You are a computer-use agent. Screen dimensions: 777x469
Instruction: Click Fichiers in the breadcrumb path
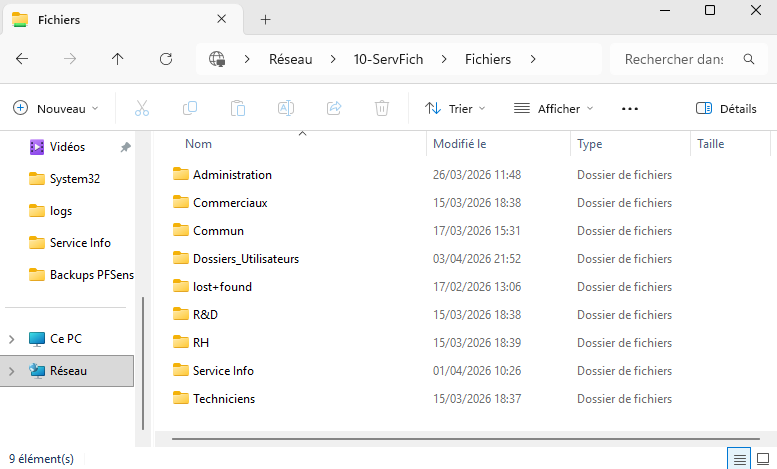coord(488,59)
